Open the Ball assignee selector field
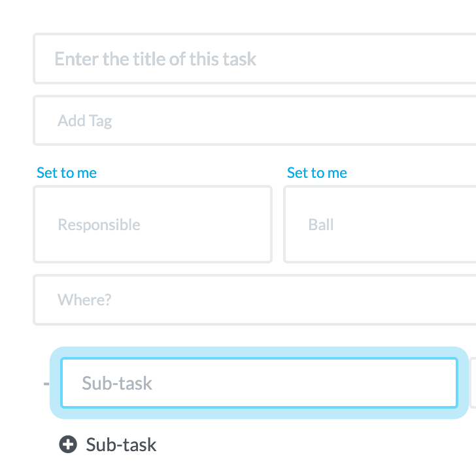 (380, 224)
